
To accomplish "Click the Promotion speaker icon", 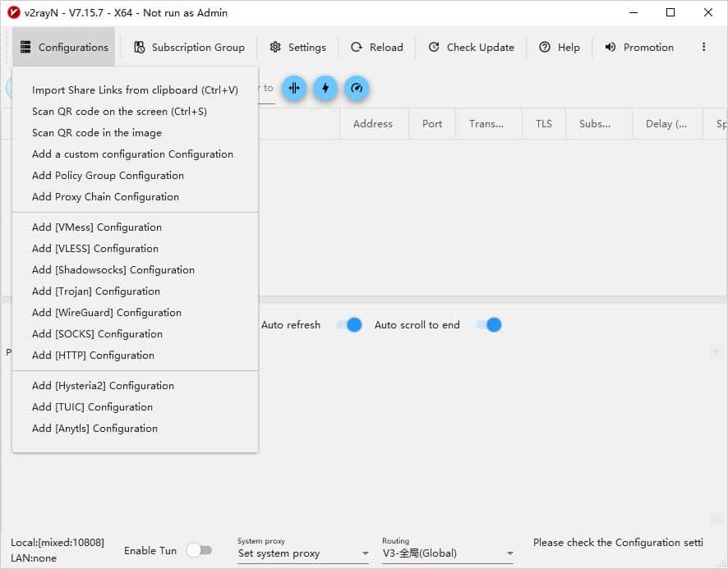I will 611,47.
